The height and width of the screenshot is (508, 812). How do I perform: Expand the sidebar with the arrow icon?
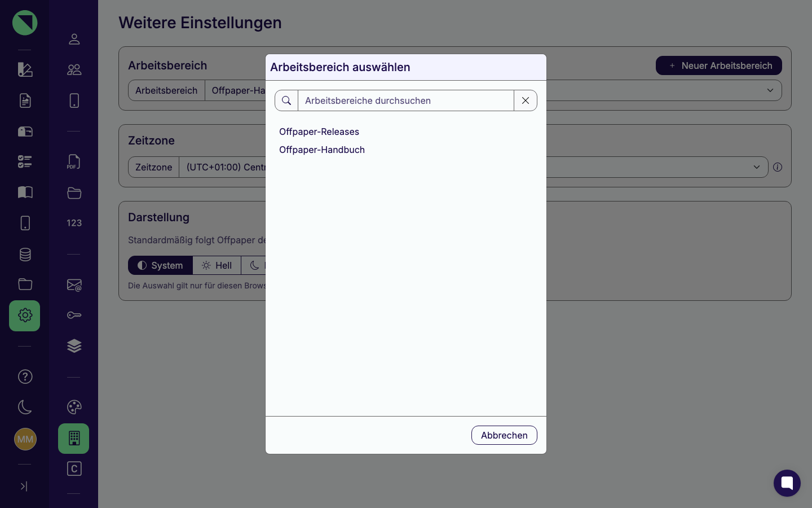coord(24,486)
